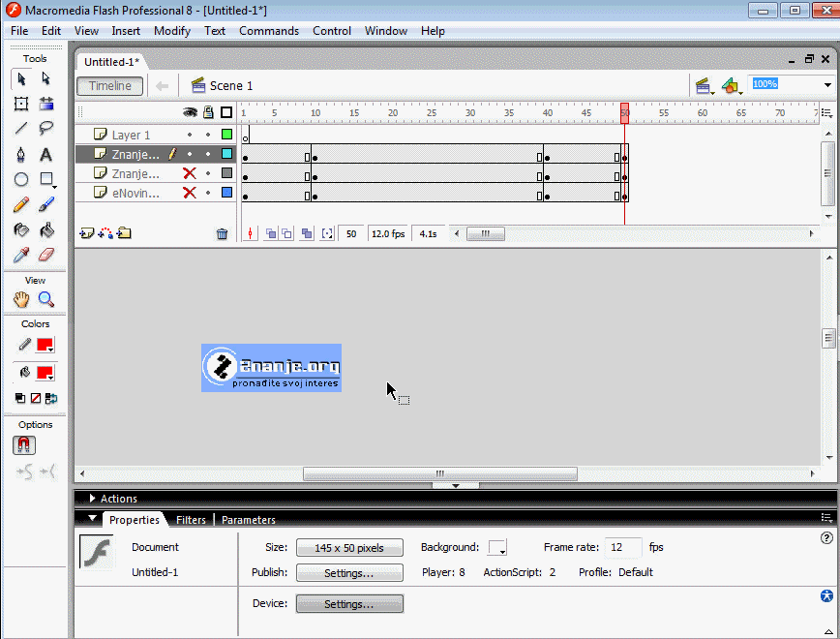Screen dimensions: 840x639
Task: Click the No Color icon
Action: click(36, 398)
